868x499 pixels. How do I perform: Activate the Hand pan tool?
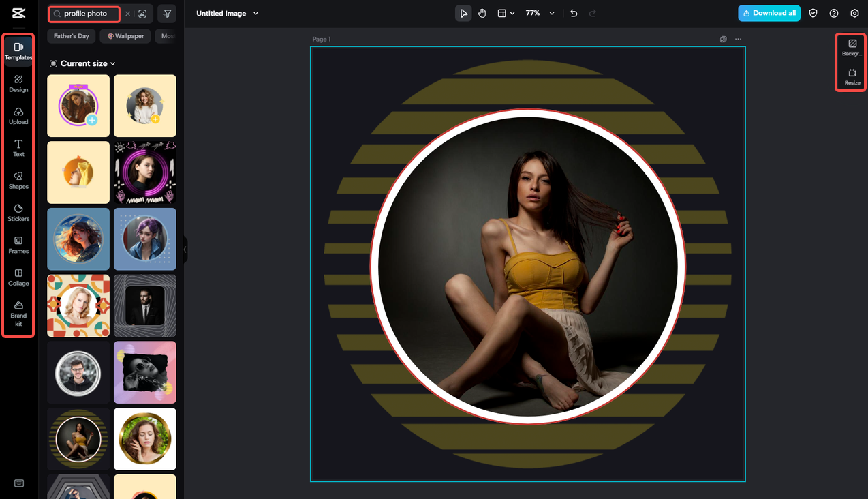[x=482, y=13]
